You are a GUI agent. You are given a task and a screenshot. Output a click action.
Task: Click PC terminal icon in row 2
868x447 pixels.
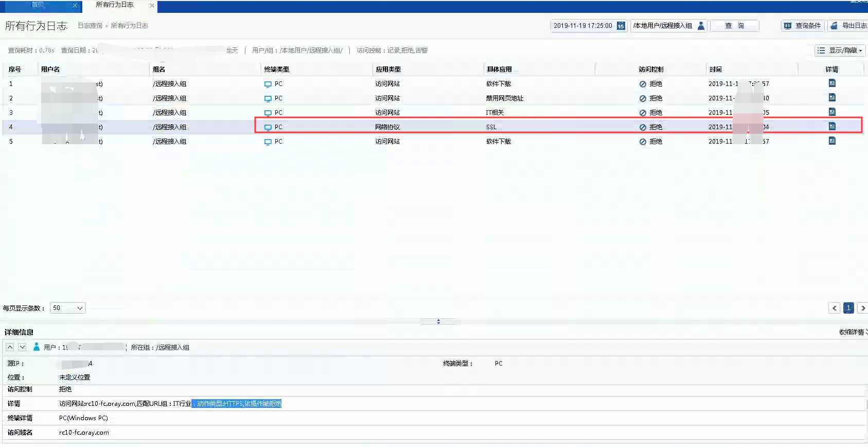[x=268, y=98]
